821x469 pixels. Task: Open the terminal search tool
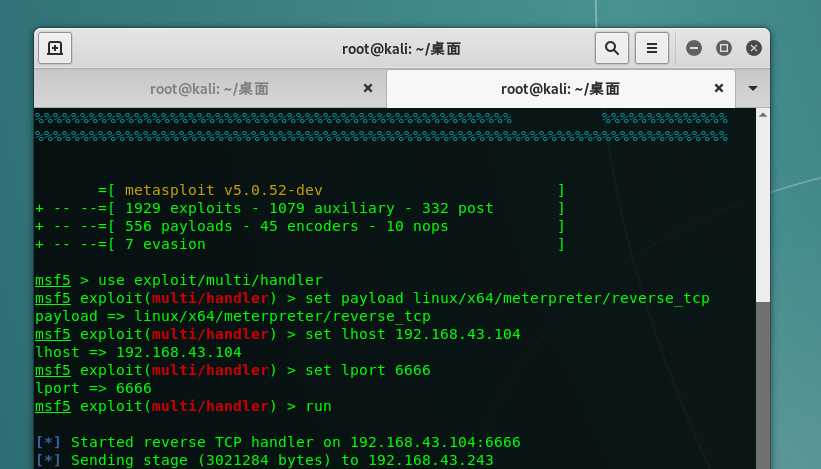coord(612,48)
